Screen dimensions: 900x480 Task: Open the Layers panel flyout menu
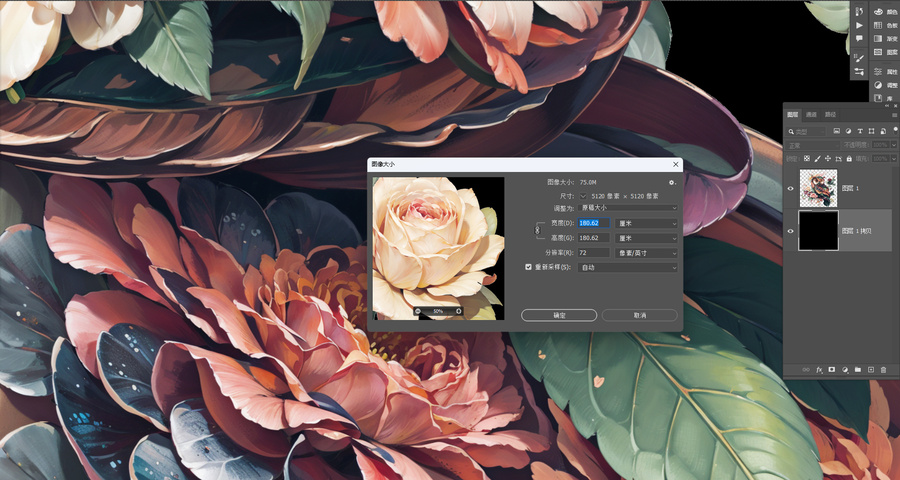click(894, 115)
